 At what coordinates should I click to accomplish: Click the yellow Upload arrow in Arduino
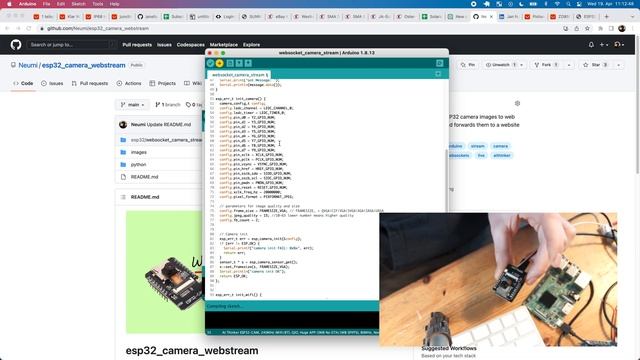(220, 63)
